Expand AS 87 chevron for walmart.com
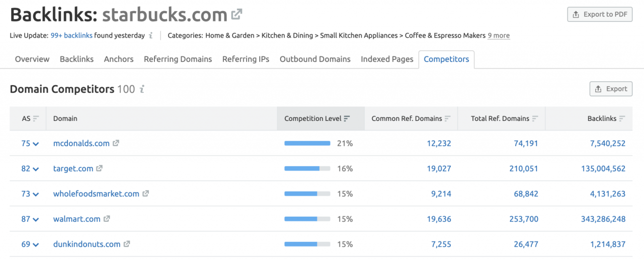644x259 pixels. [x=36, y=219]
